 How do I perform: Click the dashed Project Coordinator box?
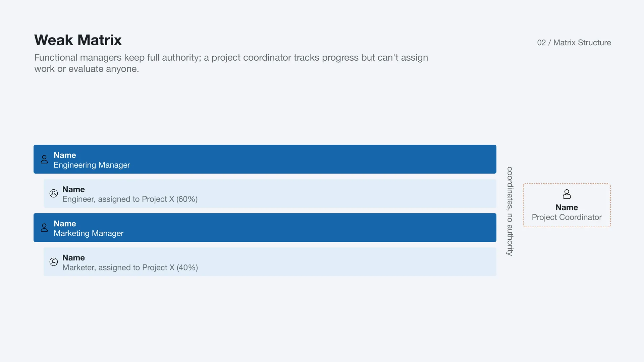coord(567,205)
